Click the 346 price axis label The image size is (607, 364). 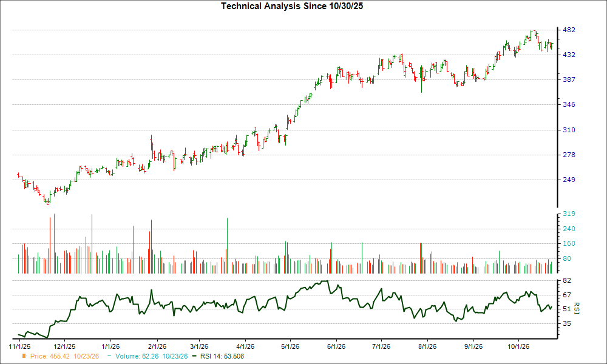[569, 104]
